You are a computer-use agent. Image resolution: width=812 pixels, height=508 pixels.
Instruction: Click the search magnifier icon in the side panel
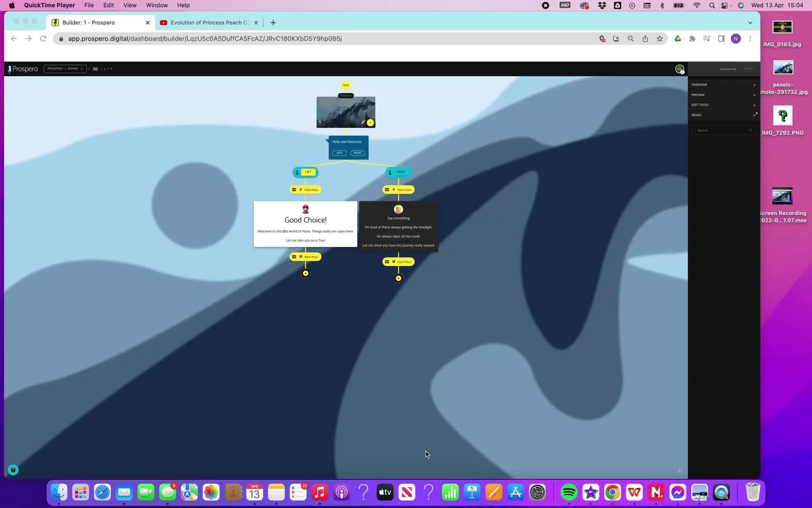750,130
